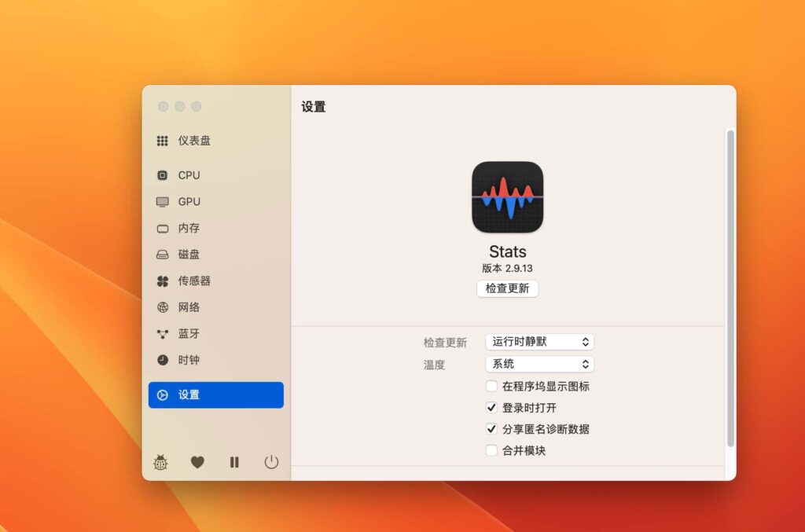Click the heart donation icon

197,463
